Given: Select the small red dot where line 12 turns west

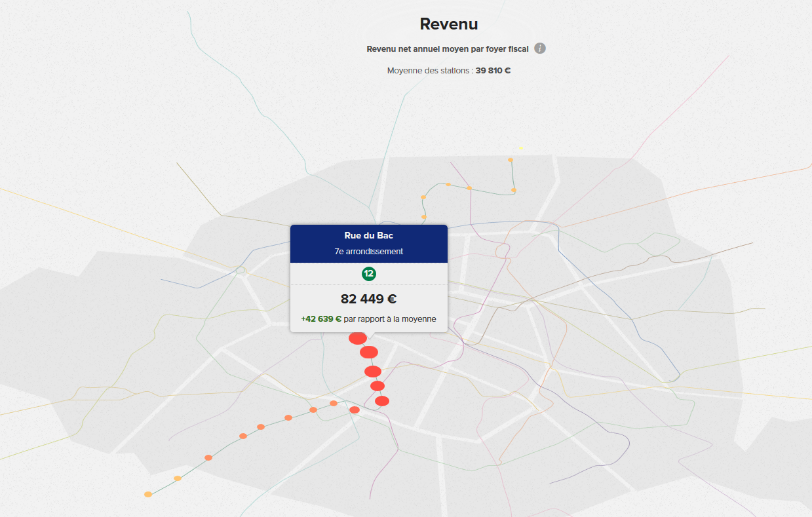Looking at the screenshot, I should click(x=355, y=410).
